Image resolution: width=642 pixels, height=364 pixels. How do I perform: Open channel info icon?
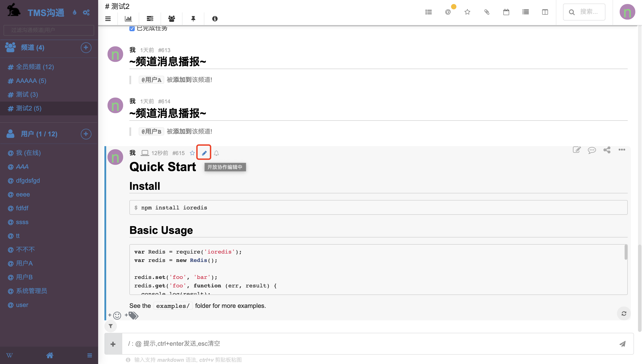[x=215, y=18]
